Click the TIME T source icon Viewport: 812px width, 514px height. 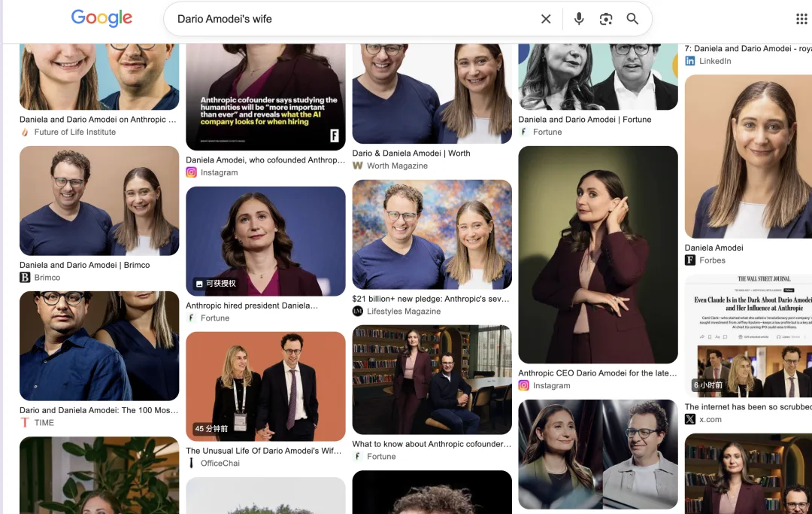25,423
